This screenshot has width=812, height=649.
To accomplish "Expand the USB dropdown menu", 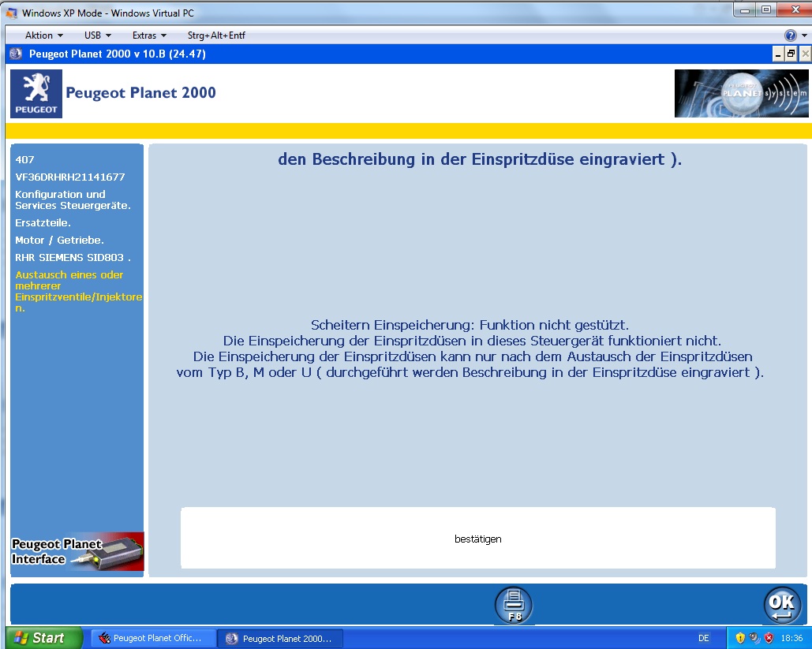I will (x=98, y=35).
